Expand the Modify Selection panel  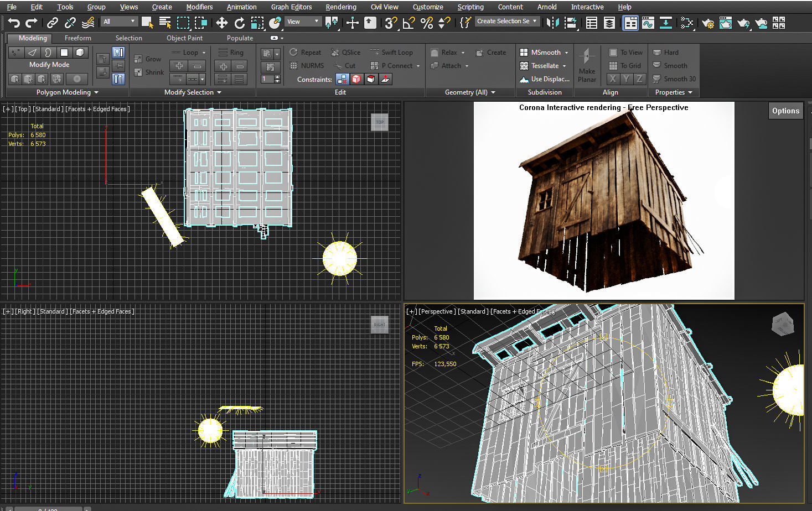(x=193, y=92)
